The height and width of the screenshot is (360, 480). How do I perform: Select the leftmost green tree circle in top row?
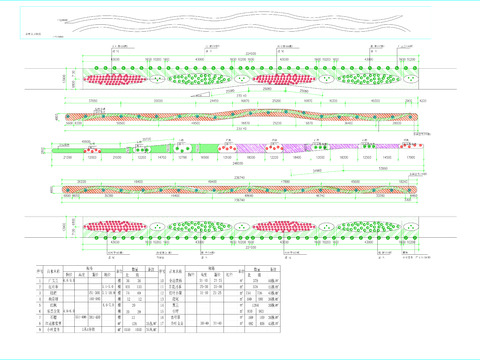point(96,68)
